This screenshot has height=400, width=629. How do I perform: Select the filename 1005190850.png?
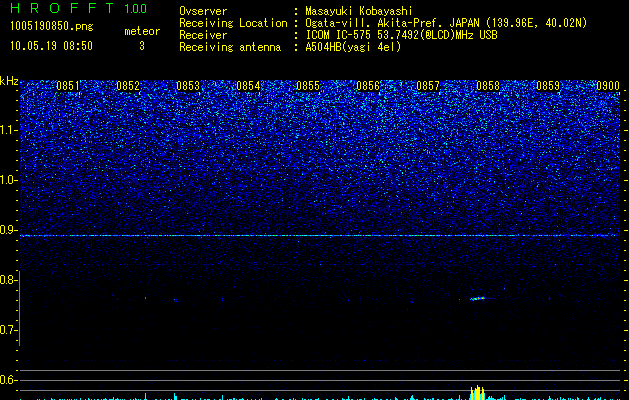pos(51,27)
